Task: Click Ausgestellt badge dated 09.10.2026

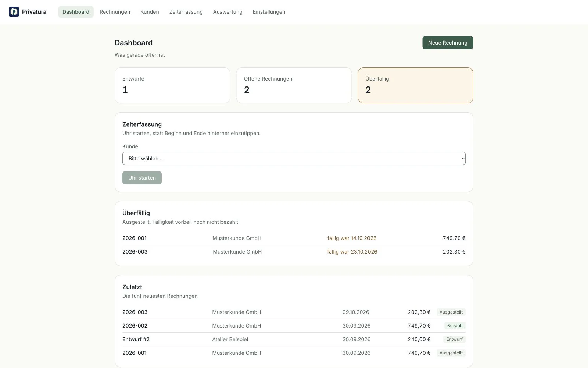Action: (451, 312)
